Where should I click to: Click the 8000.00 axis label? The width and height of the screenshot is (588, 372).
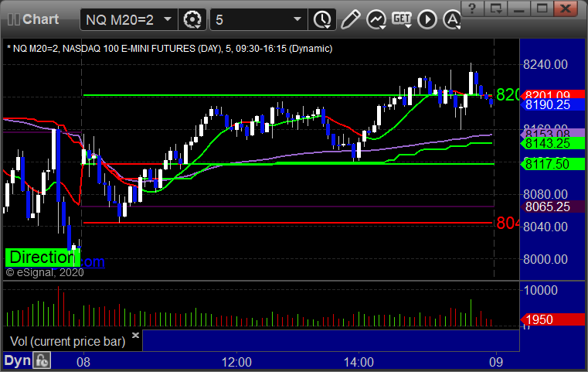546,259
